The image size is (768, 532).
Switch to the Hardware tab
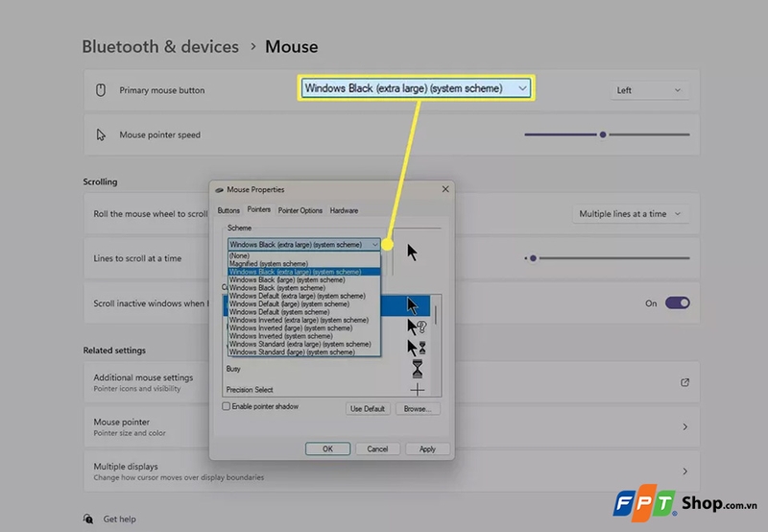[344, 210]
